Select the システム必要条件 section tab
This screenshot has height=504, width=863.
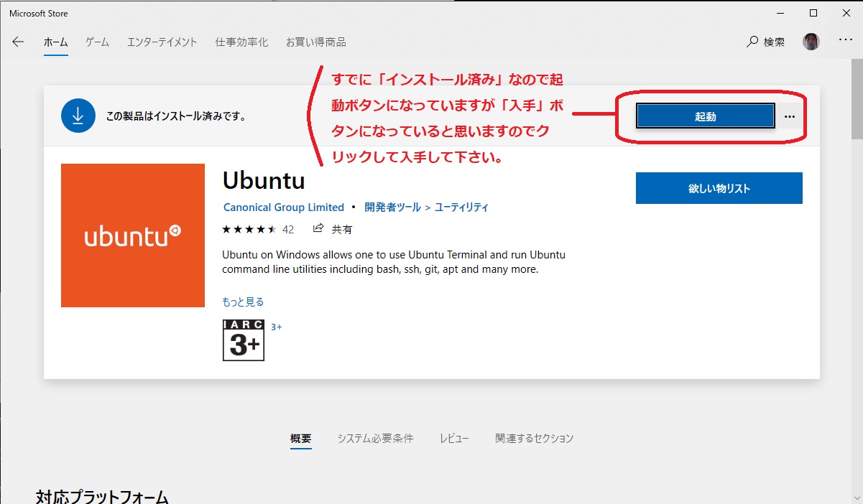[375, 439]
